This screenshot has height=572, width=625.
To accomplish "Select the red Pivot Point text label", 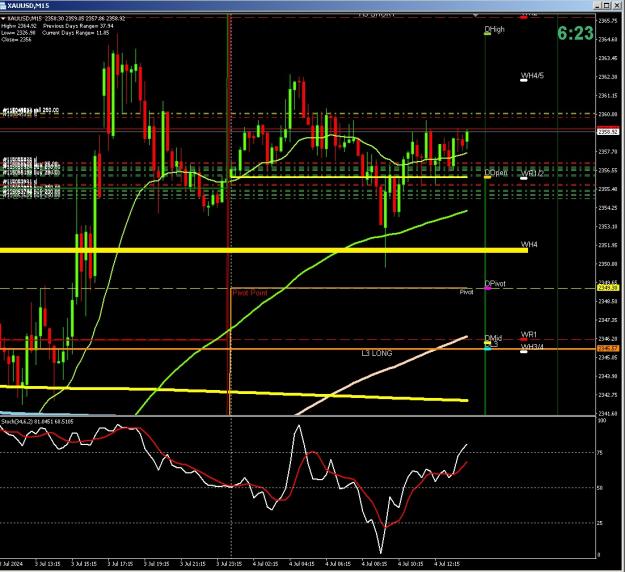I will tap(250, 293).
